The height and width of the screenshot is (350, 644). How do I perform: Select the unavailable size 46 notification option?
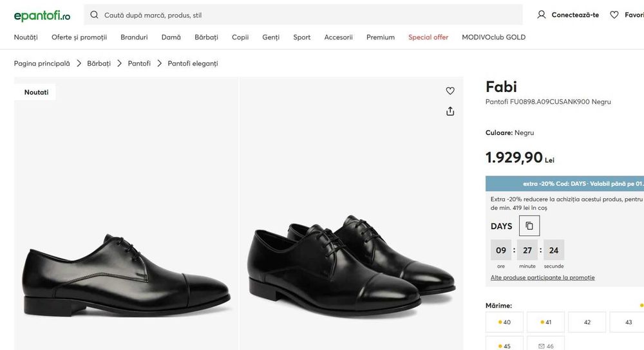tap(545, 346)
